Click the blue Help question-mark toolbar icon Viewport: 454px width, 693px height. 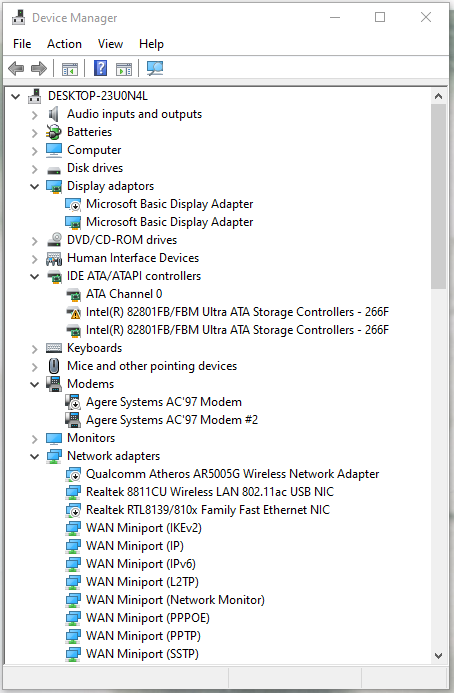101,69
